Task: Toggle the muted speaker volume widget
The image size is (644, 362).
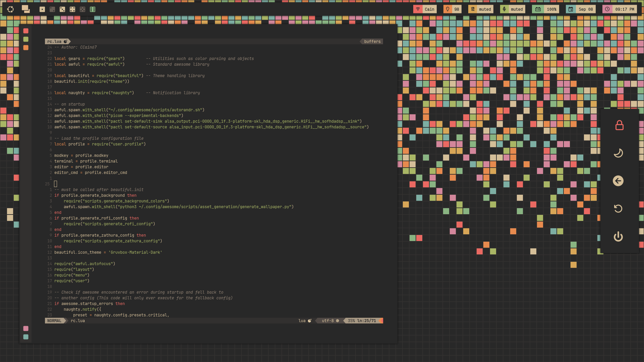Action: tap(481, 9)
